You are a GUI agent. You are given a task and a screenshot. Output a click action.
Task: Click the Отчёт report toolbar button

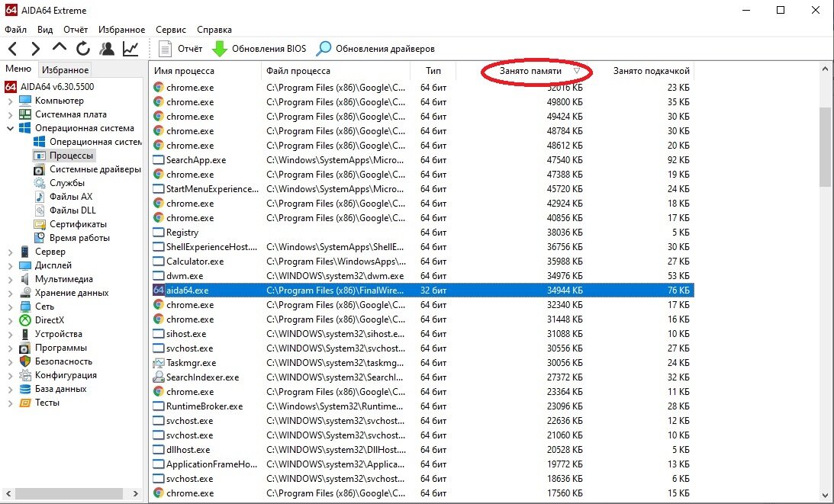pyautogui.click(x=180, y=49)
